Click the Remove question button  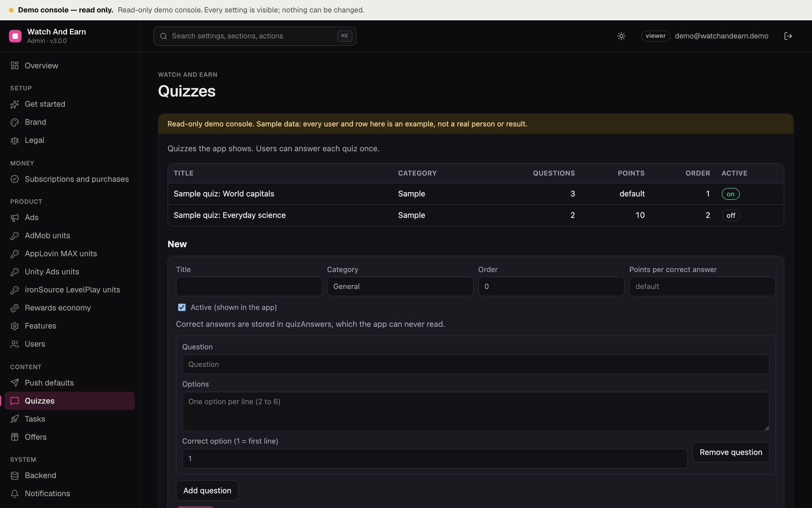[x=731, y=452]
